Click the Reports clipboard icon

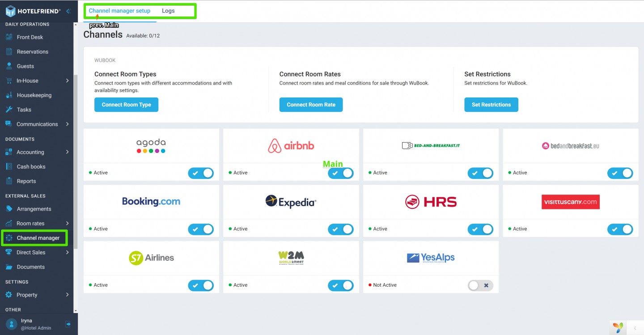coord(9,181)
